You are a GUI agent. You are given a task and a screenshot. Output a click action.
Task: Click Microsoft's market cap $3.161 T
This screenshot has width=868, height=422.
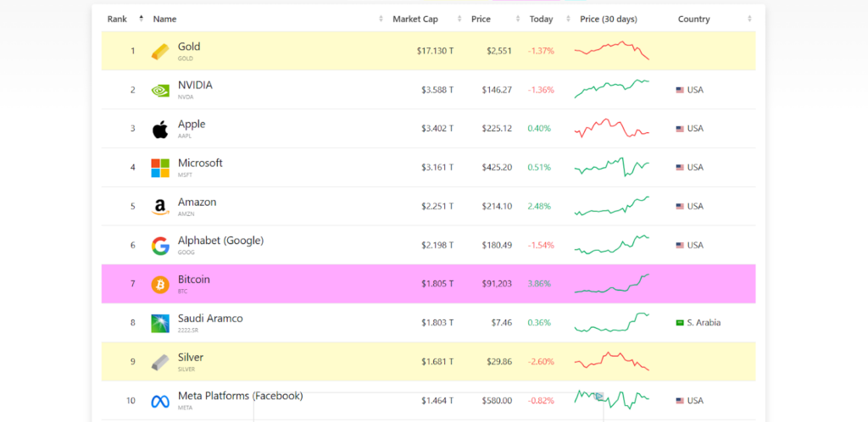437,167
